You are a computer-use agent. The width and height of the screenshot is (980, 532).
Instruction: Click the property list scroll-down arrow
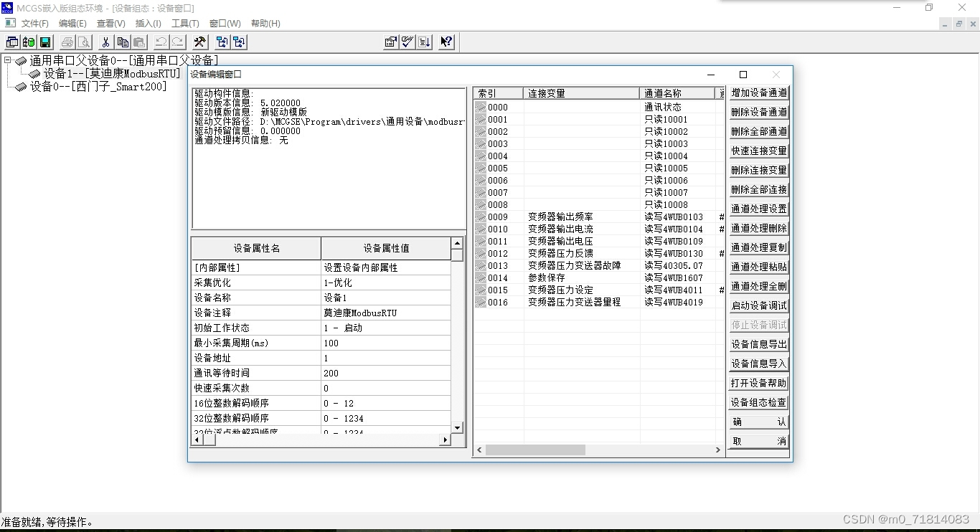457,427
